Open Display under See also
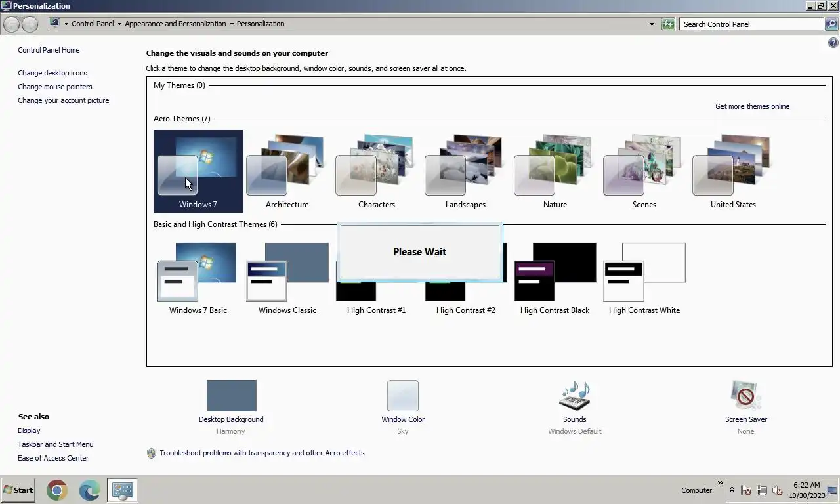The image size is (840, 504). pyautogui.click(x=29, y=430)
